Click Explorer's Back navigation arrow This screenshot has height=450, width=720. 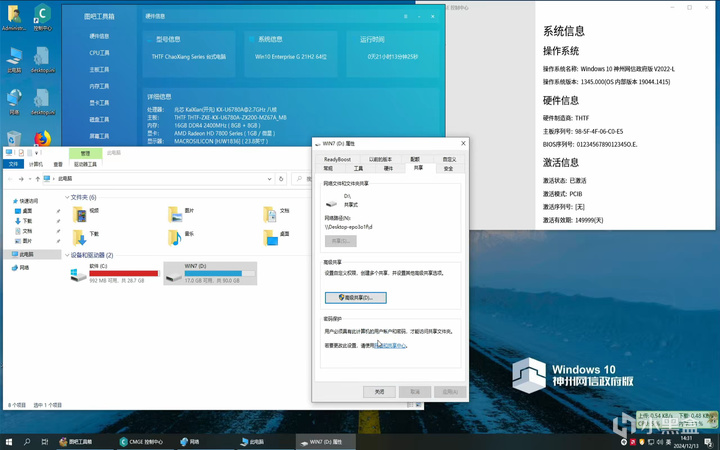click(10, 179)
